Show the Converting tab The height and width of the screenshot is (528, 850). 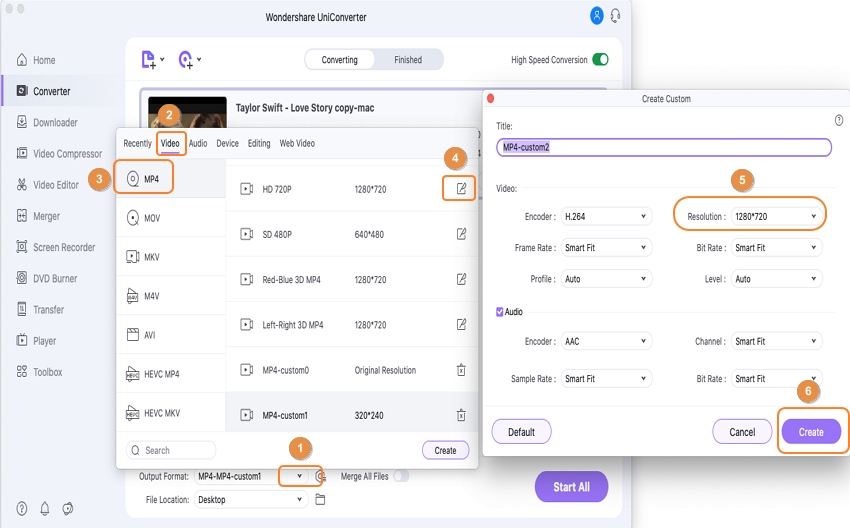[x=339, y=60]
